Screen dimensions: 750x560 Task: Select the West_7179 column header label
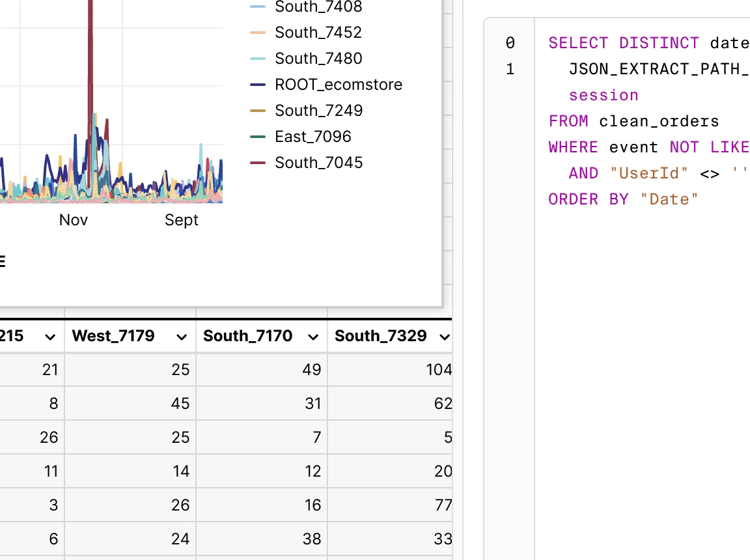pos(113,336)
